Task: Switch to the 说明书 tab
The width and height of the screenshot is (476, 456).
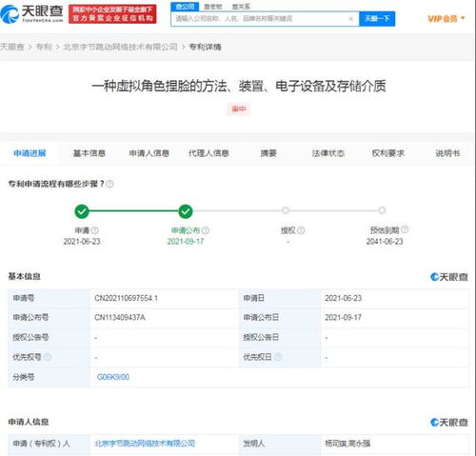Action: 447,153
